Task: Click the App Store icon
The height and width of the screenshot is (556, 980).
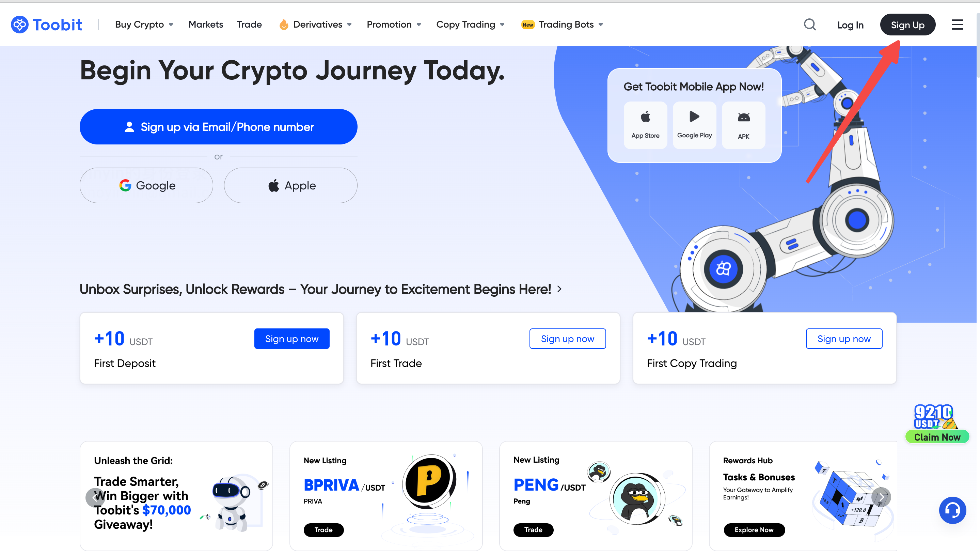Action: pyautogui.click(x=645, y=123)
